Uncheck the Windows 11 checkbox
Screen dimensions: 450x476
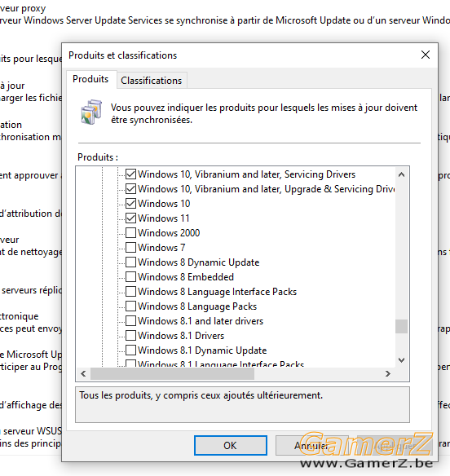(x=130, y=218)
